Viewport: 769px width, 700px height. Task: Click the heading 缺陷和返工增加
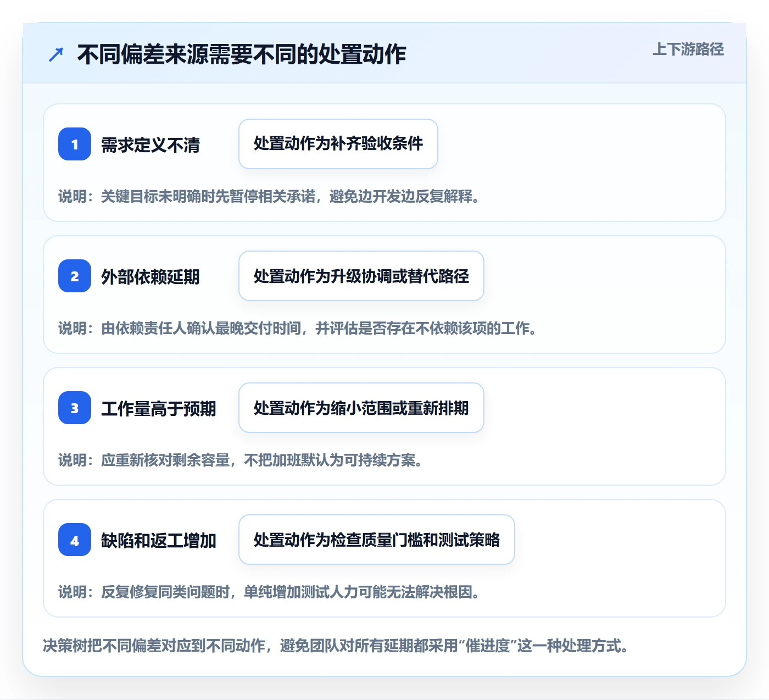[159, 541]
